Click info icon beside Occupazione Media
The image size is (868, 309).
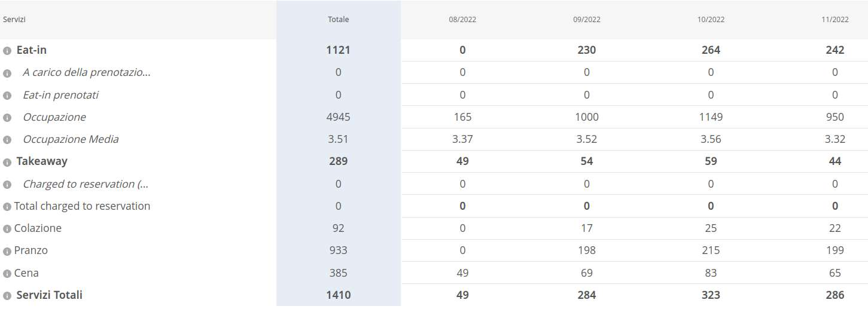[7, 140]
